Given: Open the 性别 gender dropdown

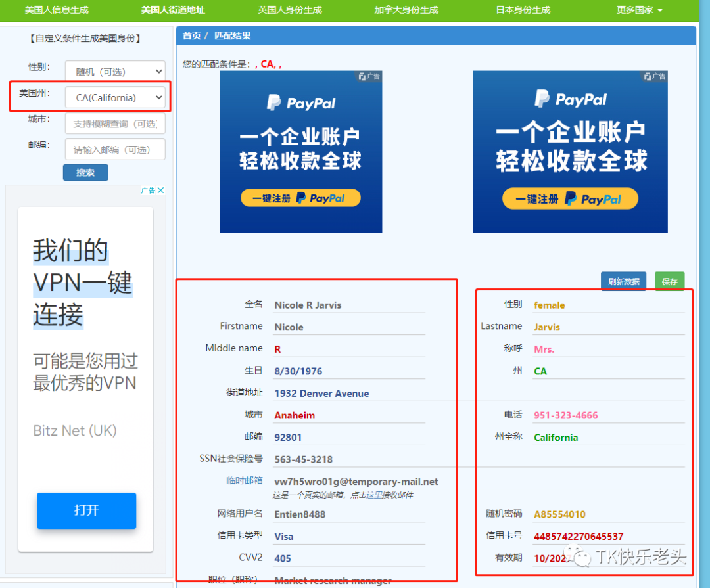Looking at the screenshot, I should 115,71.
